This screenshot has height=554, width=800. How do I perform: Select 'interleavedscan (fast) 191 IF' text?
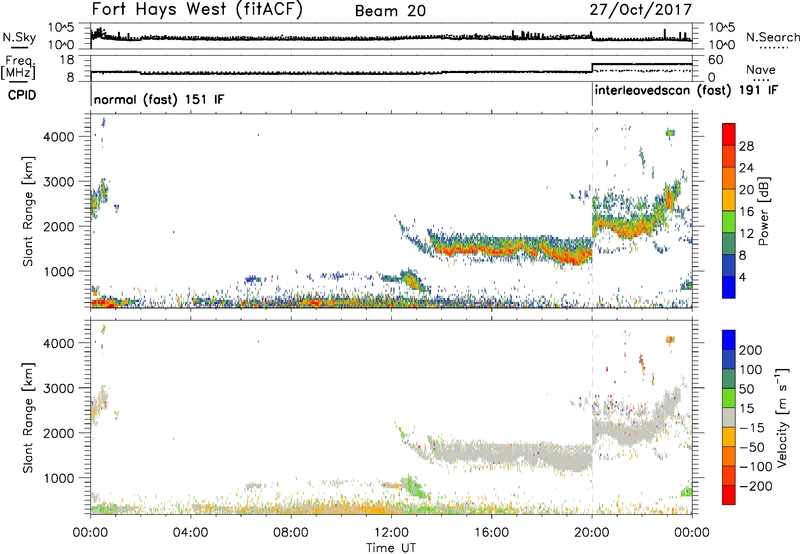pyautogui.click(x=686, y=91)
